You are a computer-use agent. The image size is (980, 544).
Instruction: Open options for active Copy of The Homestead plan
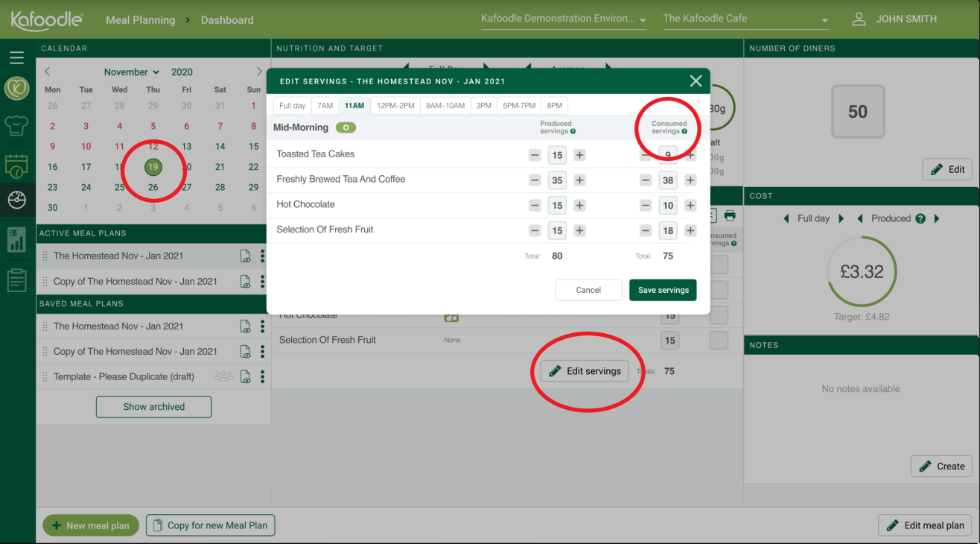point(262,282)
